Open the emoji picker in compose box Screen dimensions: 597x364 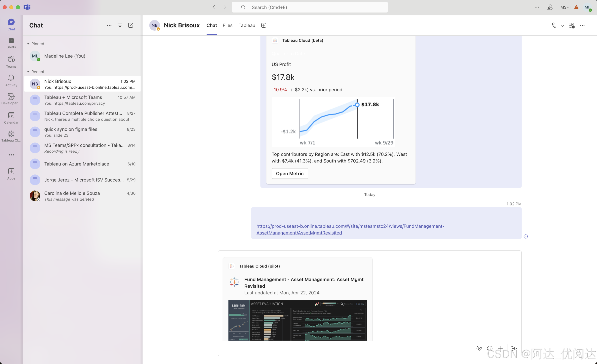pyautogui.click(x=489, y=348)
